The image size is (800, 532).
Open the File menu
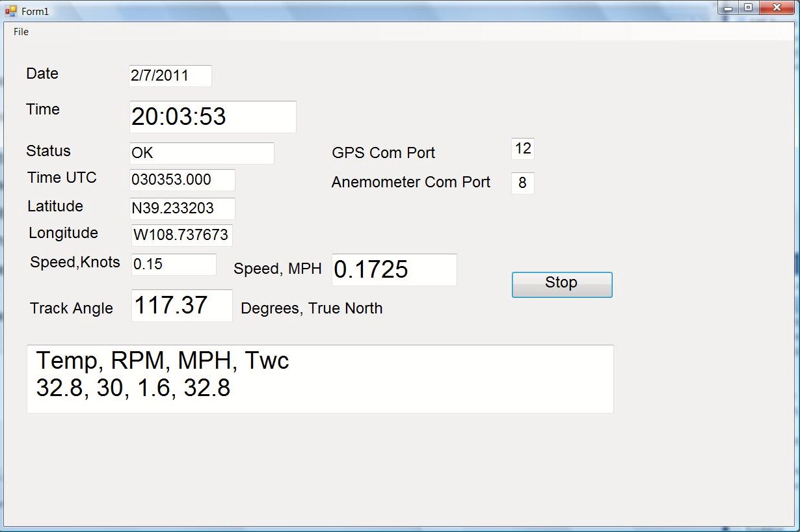(x=21, y=32)
